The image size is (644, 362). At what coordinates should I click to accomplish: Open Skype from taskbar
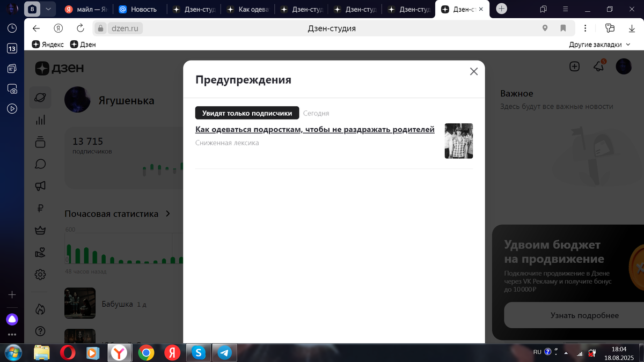click(x=199, y=352)
